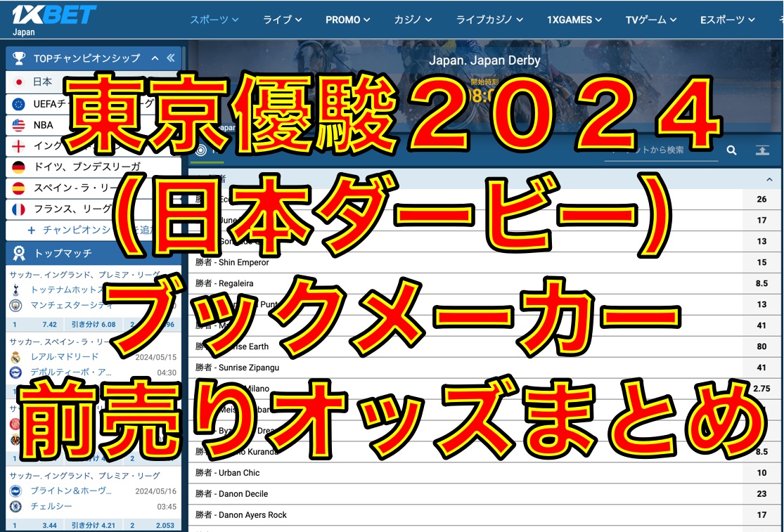The width and height of the screenshot is (784, 532).
Task: Focus the market search field
Action: click(x=661, y=150)
